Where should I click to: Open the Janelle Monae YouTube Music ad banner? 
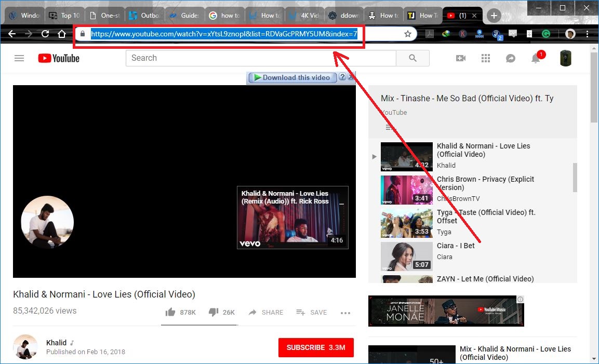(446, 311)
